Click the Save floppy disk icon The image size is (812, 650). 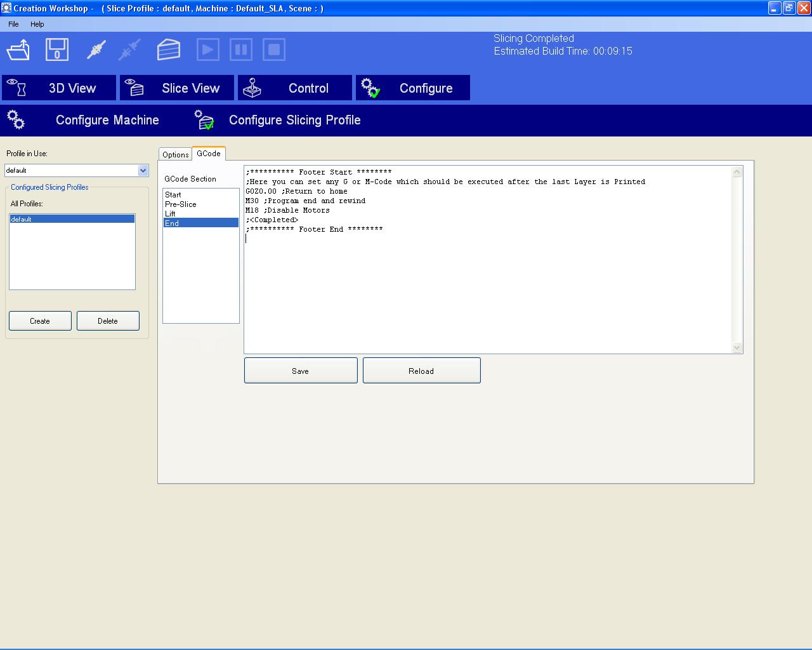pos(57,50)
